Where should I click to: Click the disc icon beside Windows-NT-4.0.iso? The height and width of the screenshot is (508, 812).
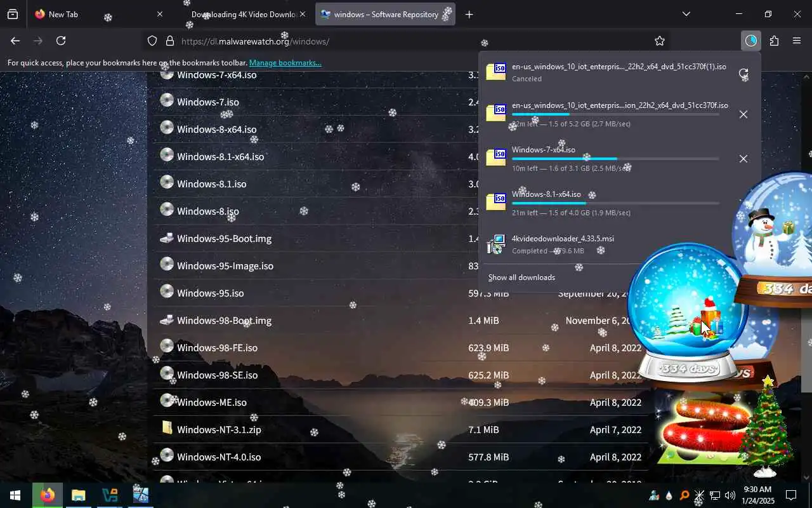click(x=167, y=456)
